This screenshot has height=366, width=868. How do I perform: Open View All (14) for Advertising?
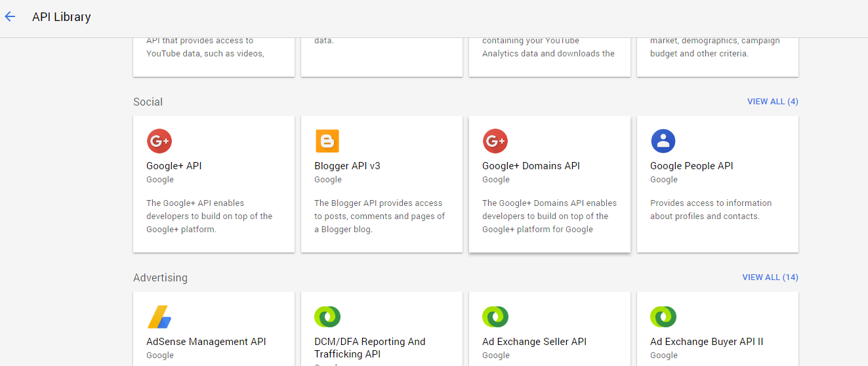770,277
